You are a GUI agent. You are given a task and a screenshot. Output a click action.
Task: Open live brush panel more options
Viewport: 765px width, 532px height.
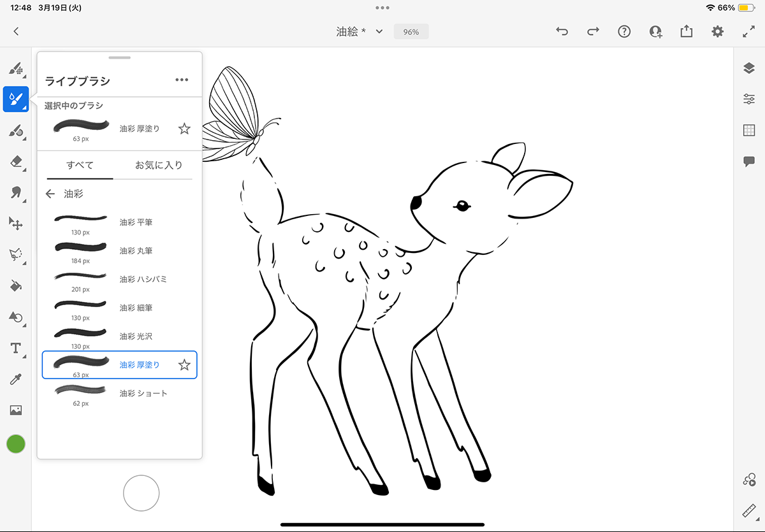(182, 80)
